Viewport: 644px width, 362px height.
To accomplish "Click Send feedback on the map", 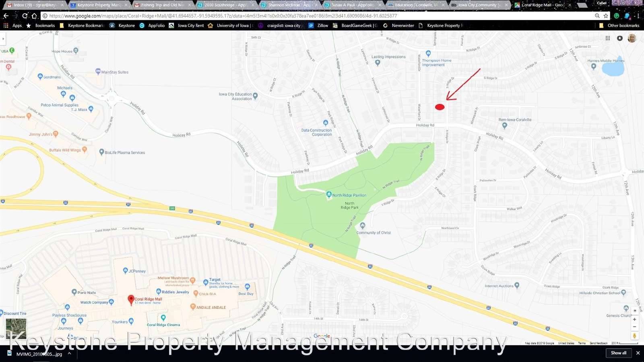I will tap(599, 343).
